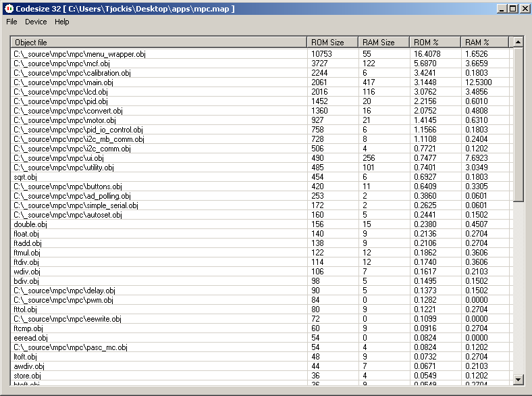Image resolution: width=532 pixels, height=396 pixels.
Task: Click ROM percentage 5.6870
Action: (425, 64)
